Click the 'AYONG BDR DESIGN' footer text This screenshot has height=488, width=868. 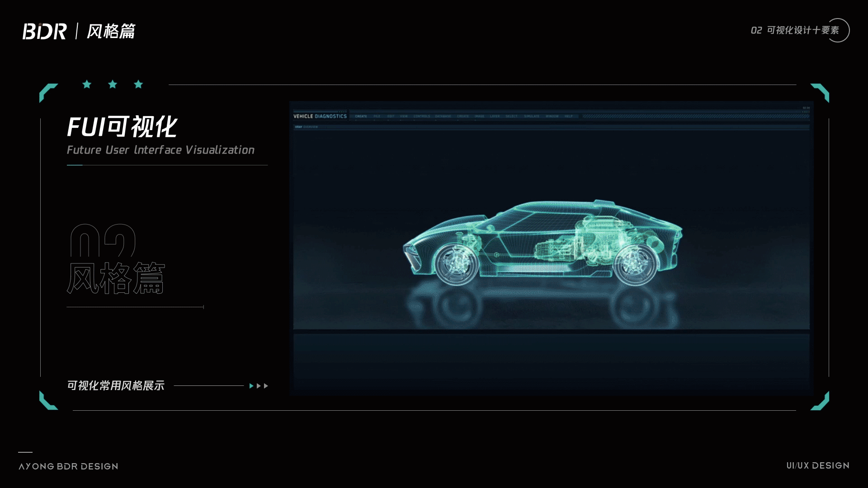coord(68,466)
